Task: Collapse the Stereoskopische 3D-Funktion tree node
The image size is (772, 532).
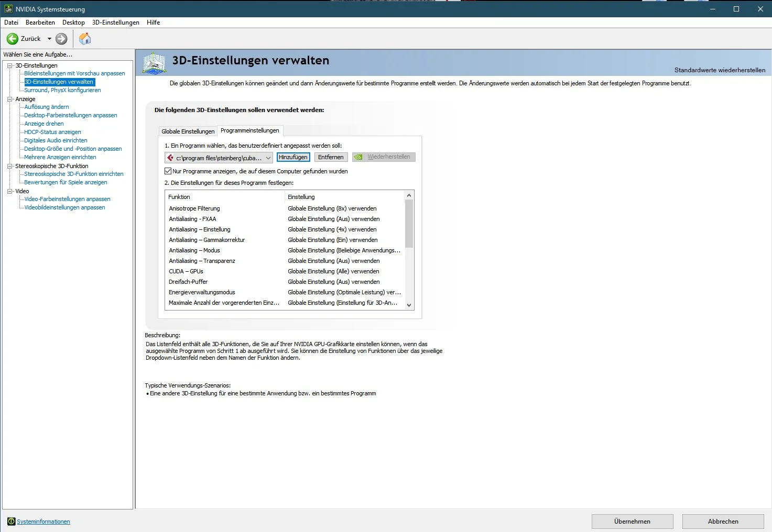Action: pyautogui.click(x=9, y=166)
